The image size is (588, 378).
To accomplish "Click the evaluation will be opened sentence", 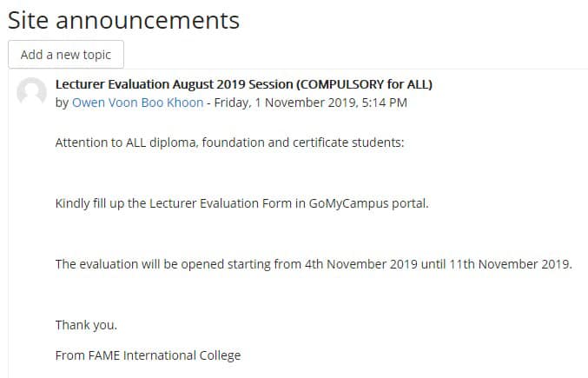I will click(x=314, y=264).
